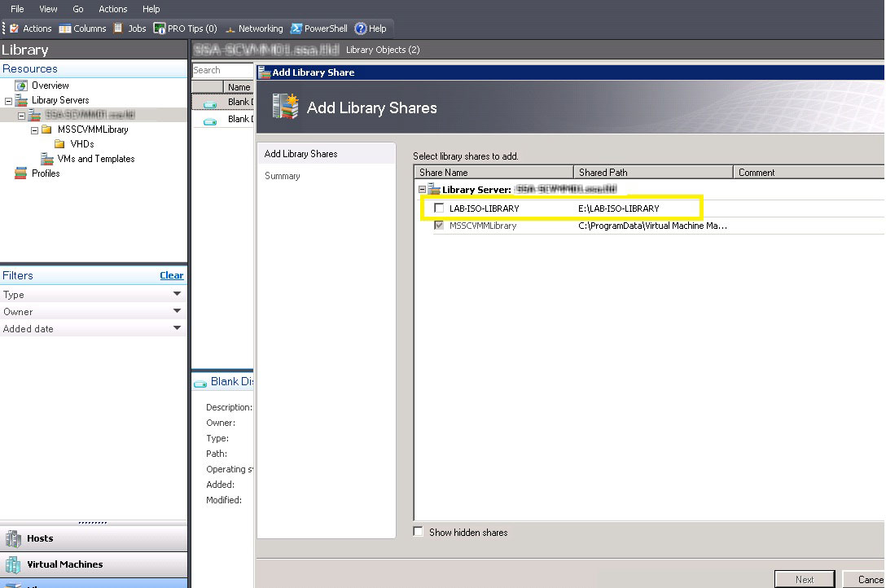
Task: Click the VHDs folder icon
Action: pyautogui.click(x=59, y=145)
